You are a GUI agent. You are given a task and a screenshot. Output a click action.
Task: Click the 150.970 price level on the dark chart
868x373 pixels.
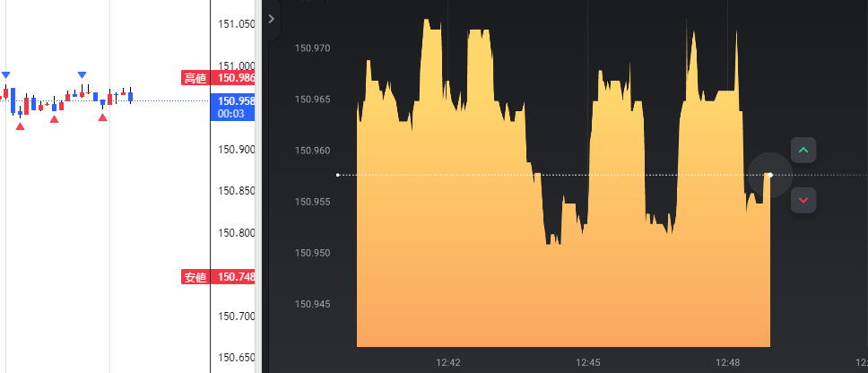(312, 48)
